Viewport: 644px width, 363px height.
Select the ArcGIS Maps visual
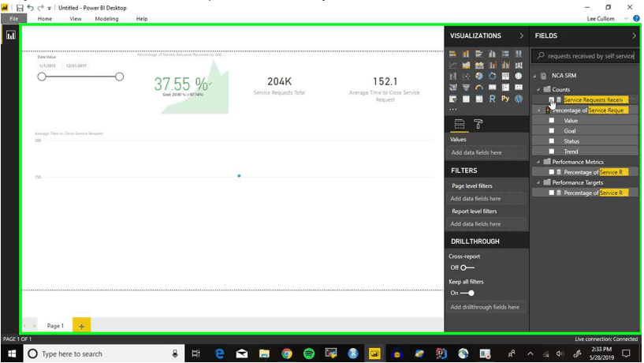(519, 99)
